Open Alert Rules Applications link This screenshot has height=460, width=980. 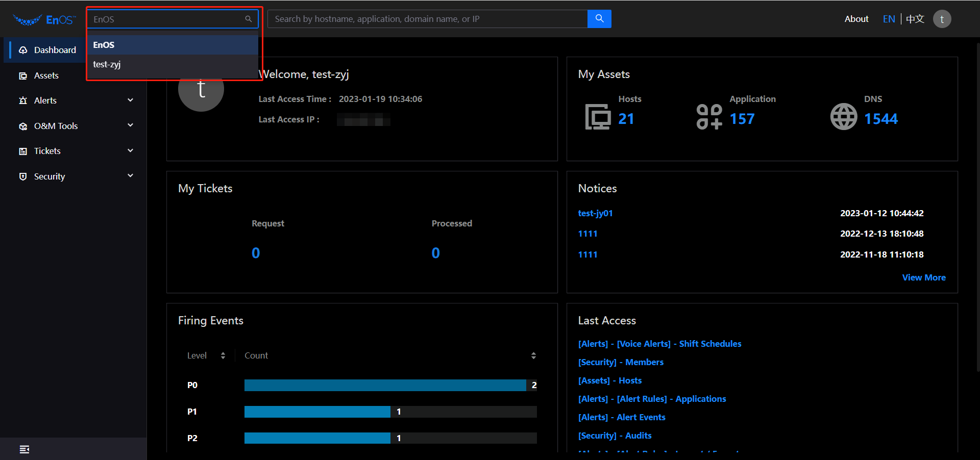(652, 399)
